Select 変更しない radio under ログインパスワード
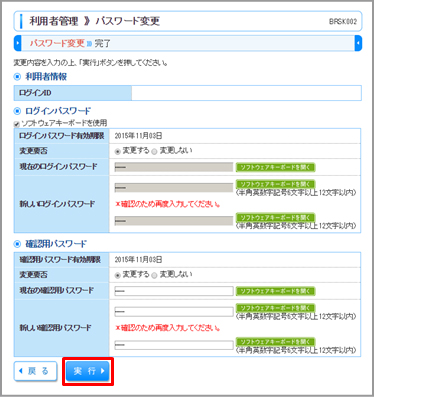Screen dimensions: 438x397 tap(154, 151)
